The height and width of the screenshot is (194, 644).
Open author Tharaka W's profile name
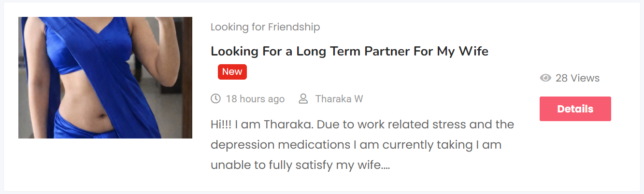coord(339,99)
